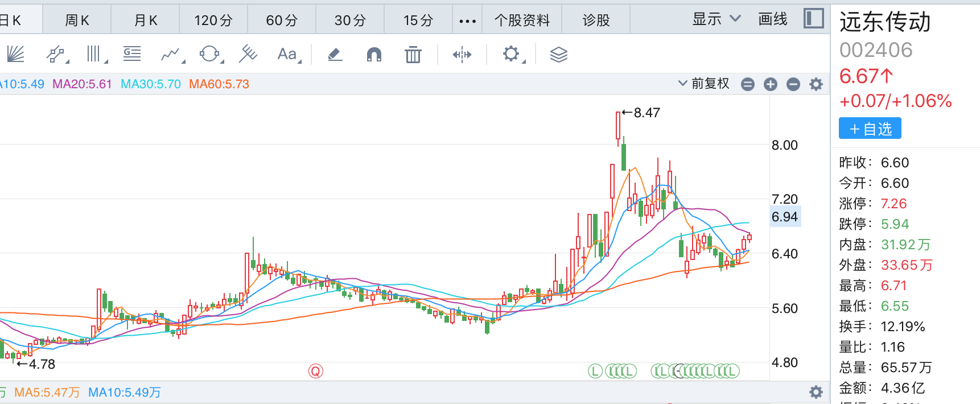This screenshot has width=980, height=404.
Task: Select the Gann fan drawing tool
Action: (15, 55)
